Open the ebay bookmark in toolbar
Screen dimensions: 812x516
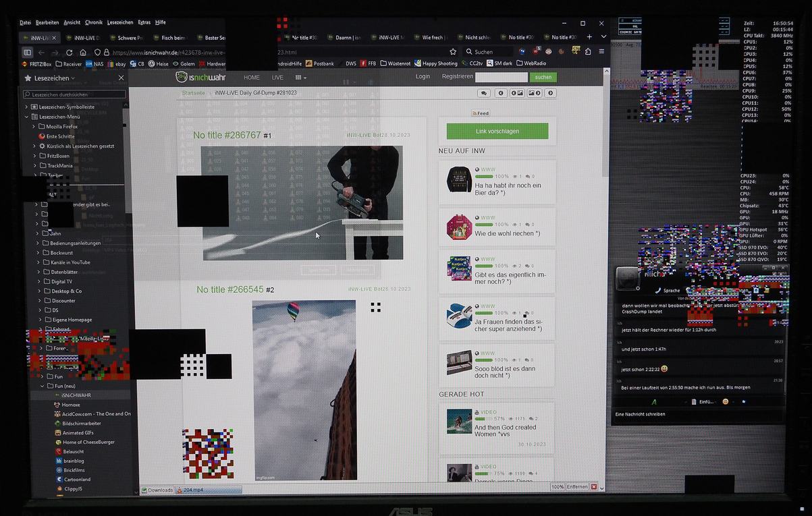pos(116,64)
